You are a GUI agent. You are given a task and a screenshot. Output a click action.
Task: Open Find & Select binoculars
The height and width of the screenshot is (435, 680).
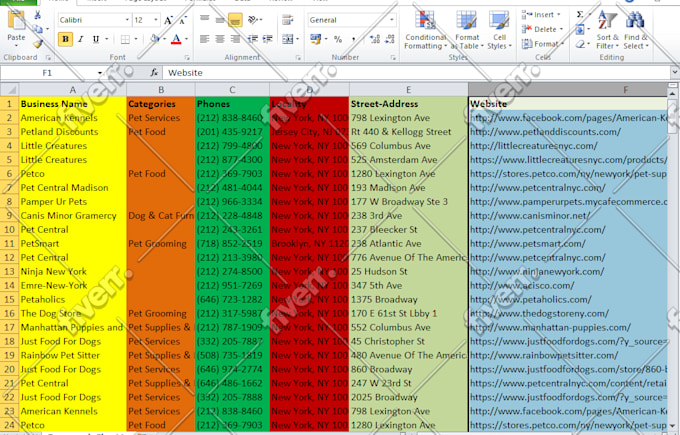pyautogui.click(x=636, y=29)
